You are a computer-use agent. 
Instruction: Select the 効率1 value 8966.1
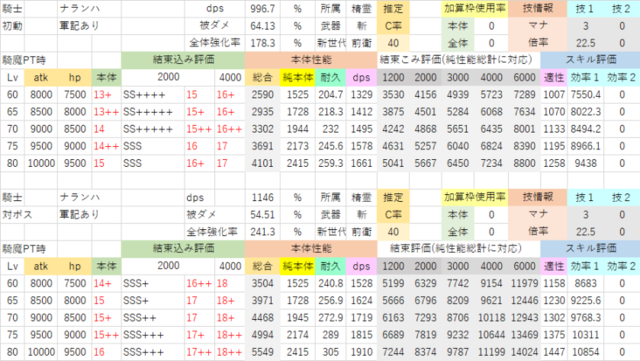pyautogui.click(x=586, y=146)
